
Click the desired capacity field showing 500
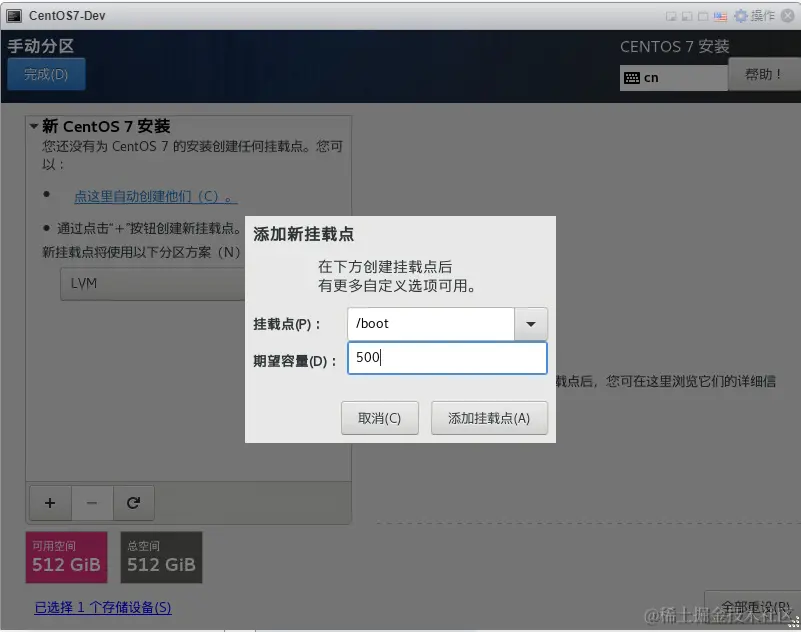(447, 358)
